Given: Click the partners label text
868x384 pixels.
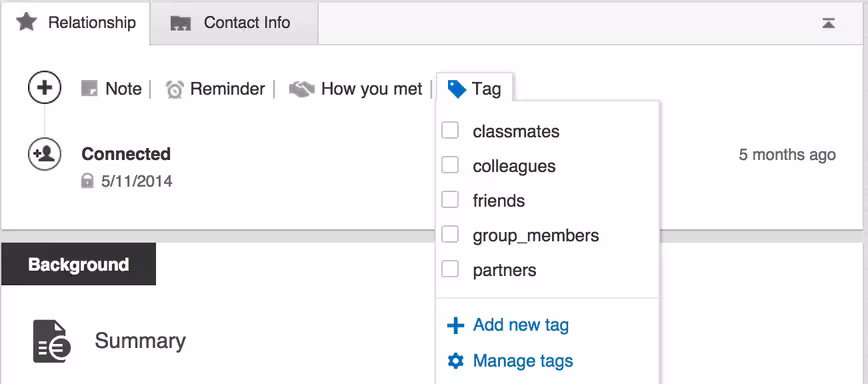Looking at the screenshot, I should [504, 271].
